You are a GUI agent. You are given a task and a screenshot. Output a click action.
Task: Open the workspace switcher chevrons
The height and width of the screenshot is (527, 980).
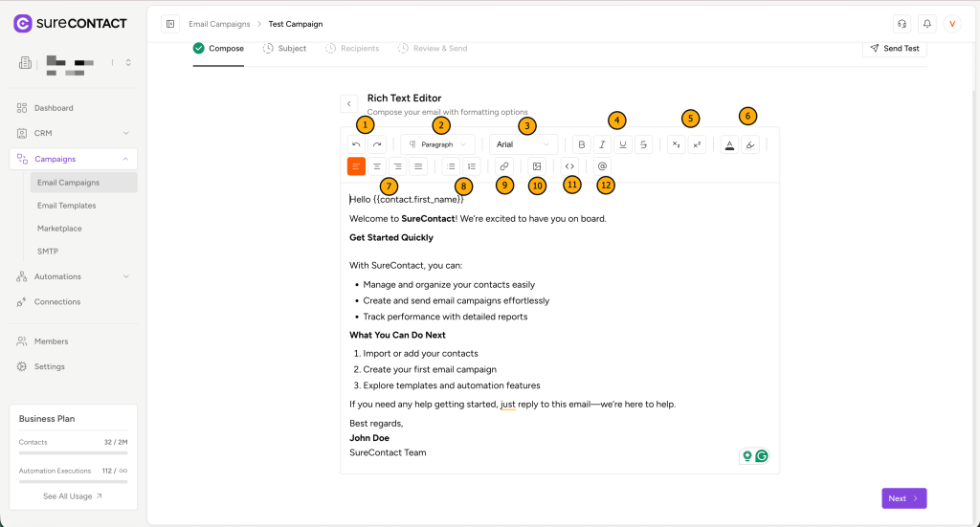[x=128, y=62]
